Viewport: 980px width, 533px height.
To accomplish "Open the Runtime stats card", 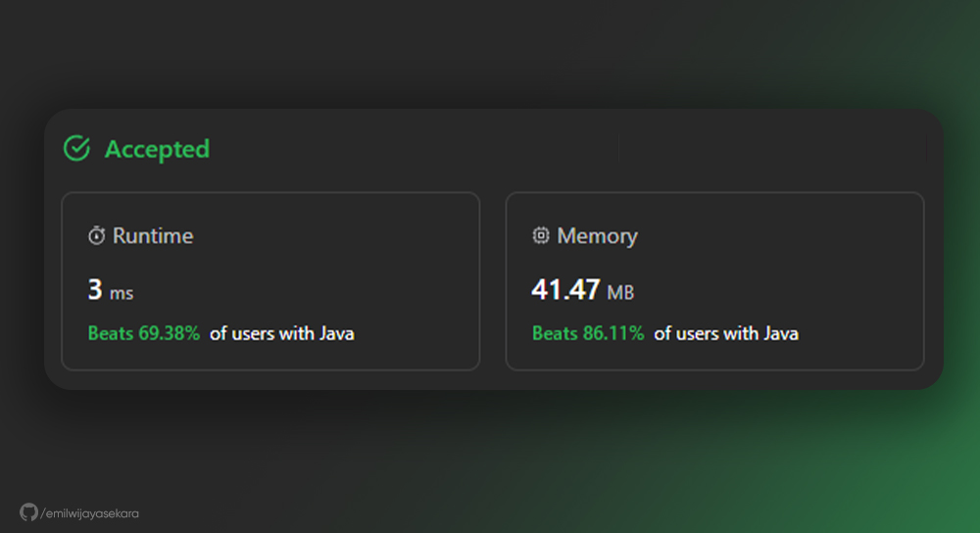I will [x=270, y=281].
